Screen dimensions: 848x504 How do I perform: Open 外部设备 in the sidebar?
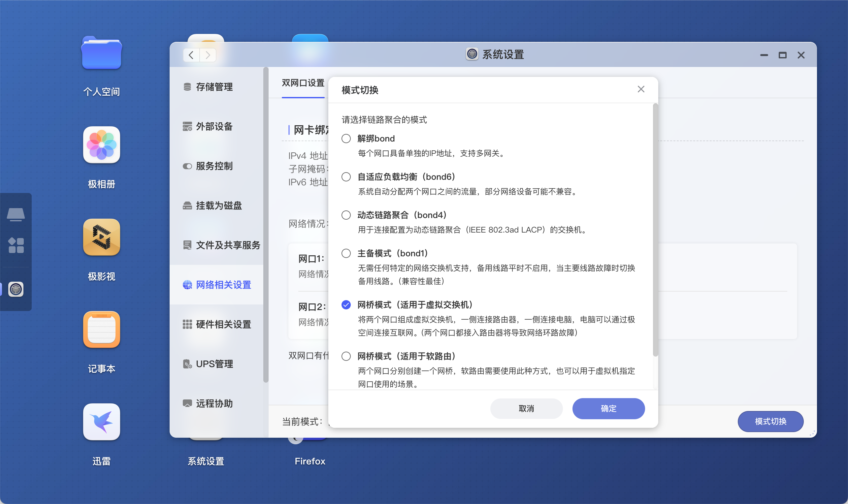[217, 126]
